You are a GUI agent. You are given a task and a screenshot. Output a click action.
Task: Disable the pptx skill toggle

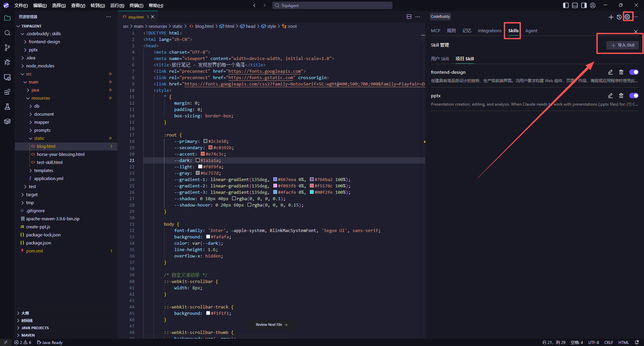pyautogui.click(x=634, y=96)
